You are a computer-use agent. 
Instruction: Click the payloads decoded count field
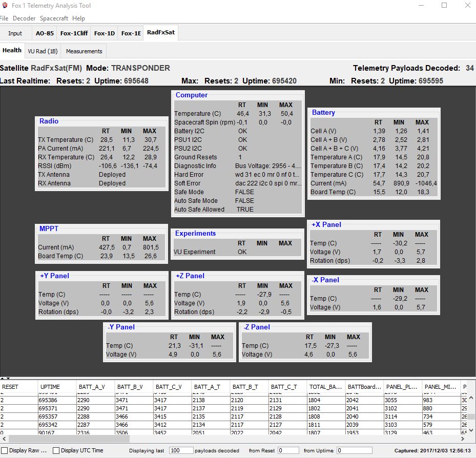[x=180, y=450]
